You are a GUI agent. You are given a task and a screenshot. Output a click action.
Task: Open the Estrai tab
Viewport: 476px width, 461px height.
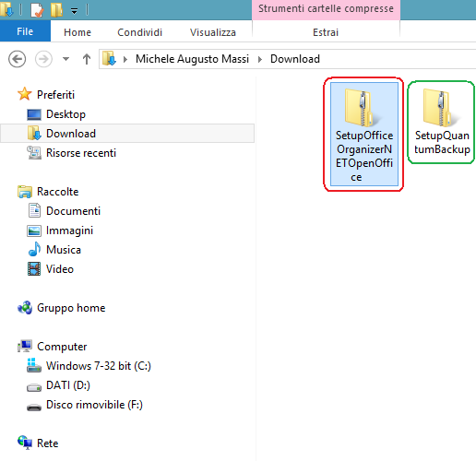point(326,32)
